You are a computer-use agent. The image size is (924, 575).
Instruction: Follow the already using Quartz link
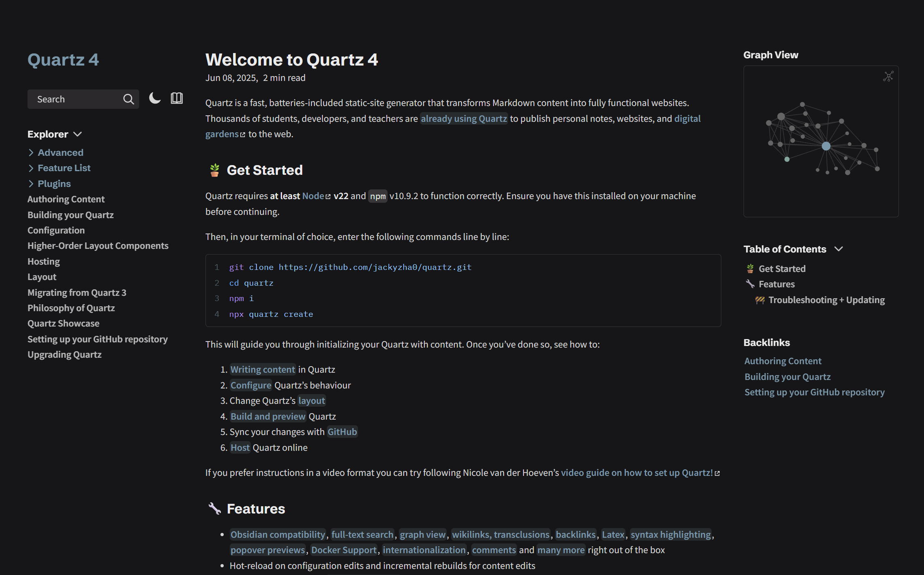point(464,119)
